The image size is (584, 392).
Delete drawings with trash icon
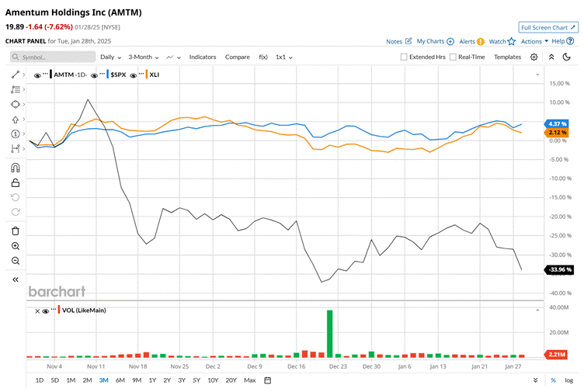tap(16, 231)
